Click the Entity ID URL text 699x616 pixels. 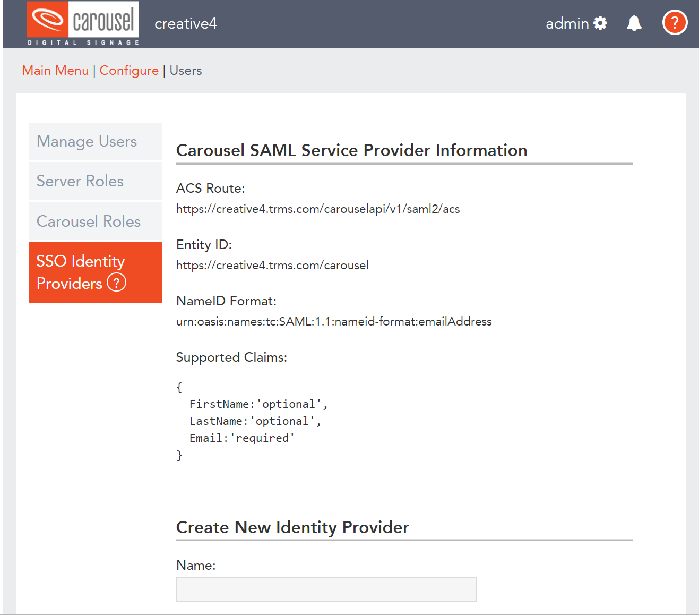[x=272, y=264]
